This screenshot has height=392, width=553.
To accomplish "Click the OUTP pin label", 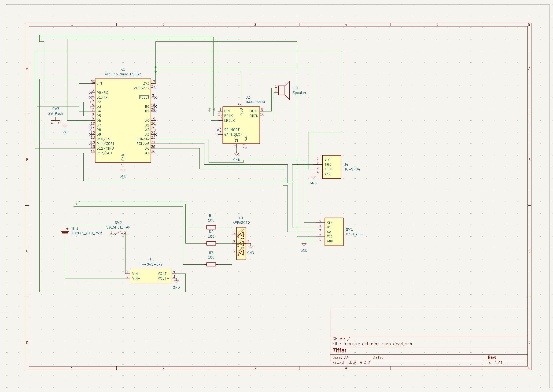I will coord(254,111).
